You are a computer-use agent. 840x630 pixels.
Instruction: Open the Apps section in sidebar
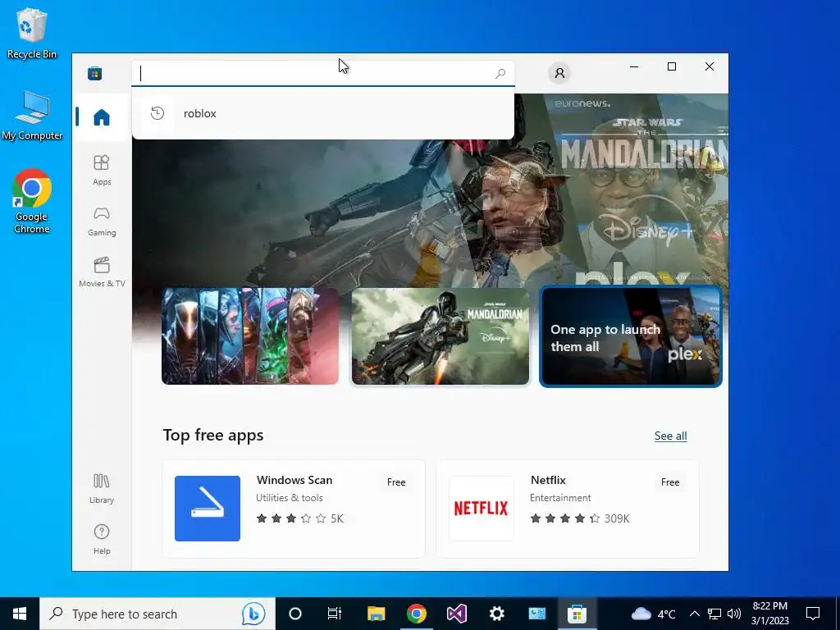click(x=101, y=170)
